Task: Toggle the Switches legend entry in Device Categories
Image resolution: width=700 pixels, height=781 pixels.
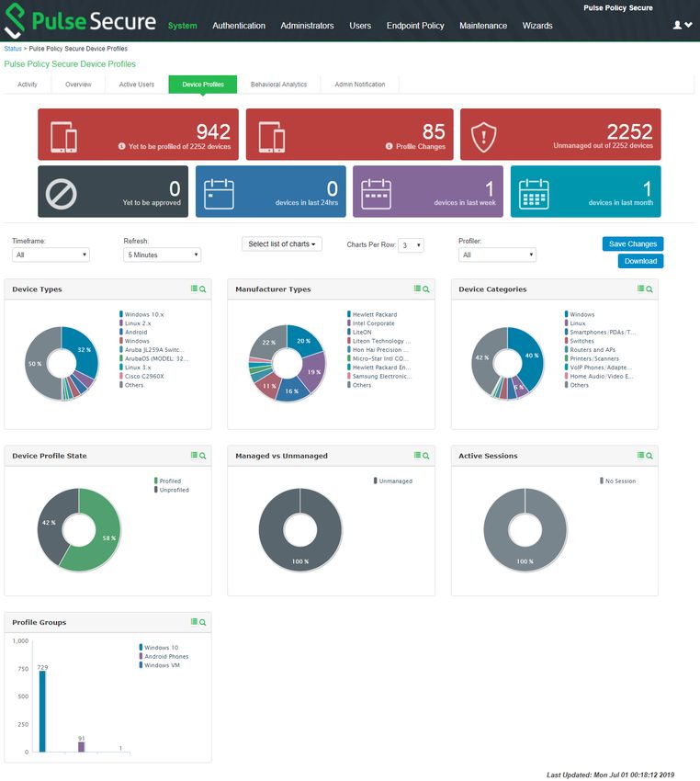Action: click(x=579, y=341)
